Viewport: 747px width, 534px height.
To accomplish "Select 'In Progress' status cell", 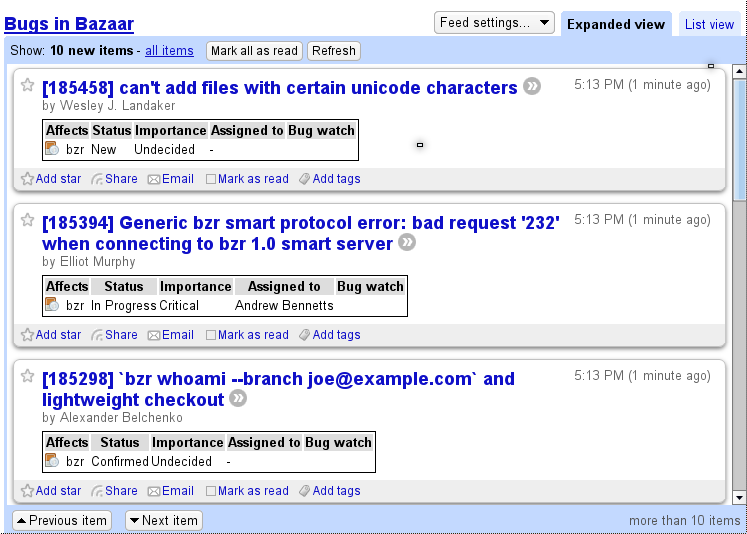I will 124,305.
